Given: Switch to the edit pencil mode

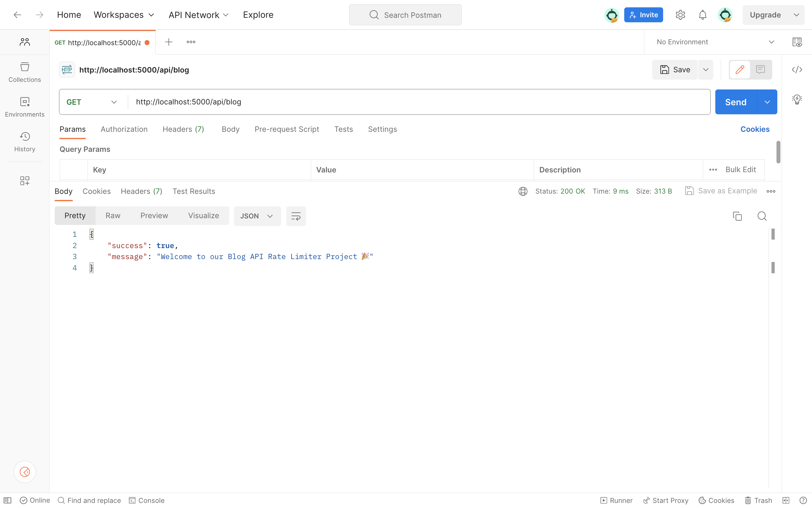Looking at the screenshot, I should (740, 69).
